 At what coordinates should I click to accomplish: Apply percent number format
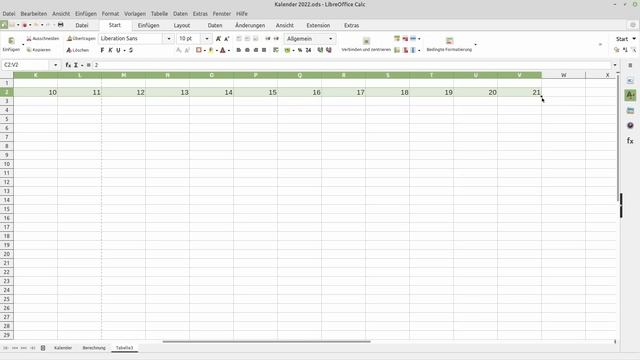click(300, 50)
